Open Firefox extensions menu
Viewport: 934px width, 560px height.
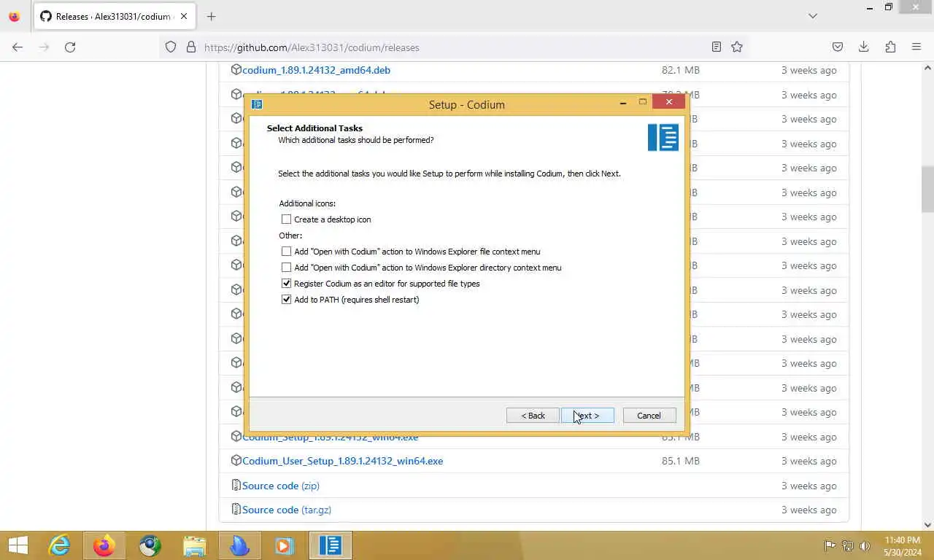click(x=890, y=47)
